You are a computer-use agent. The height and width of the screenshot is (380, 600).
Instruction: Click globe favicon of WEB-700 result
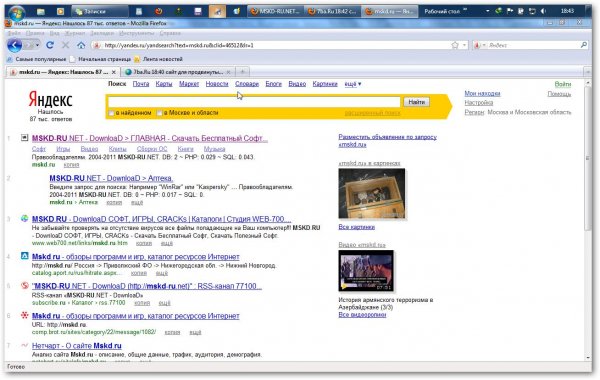click(24, 219)
